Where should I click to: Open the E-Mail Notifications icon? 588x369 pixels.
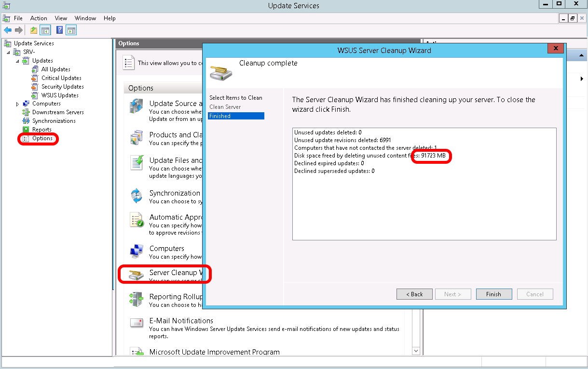coord(137,324)
